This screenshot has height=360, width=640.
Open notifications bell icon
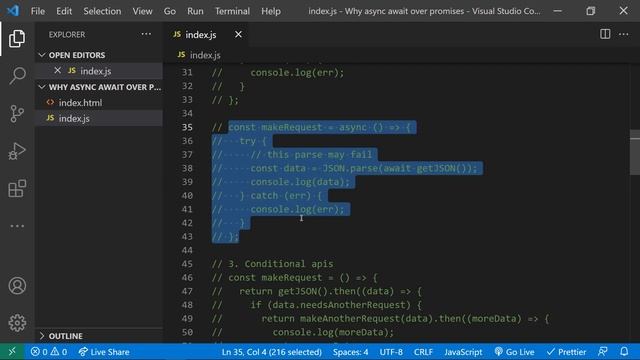point(624,351)
